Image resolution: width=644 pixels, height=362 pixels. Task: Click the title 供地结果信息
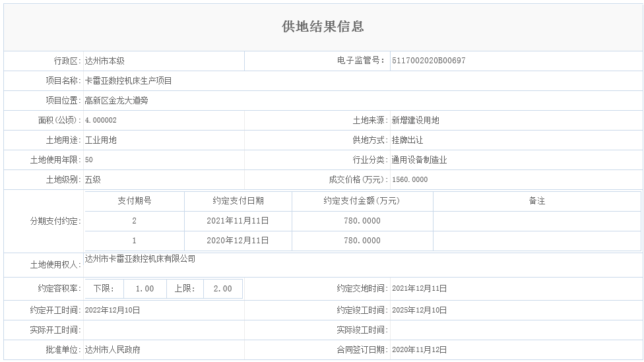click(x=323, y=26)
